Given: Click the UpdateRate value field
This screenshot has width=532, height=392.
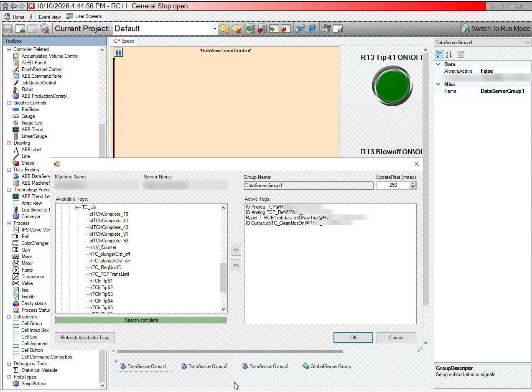Looking at the screenshot, I should 393,185.
